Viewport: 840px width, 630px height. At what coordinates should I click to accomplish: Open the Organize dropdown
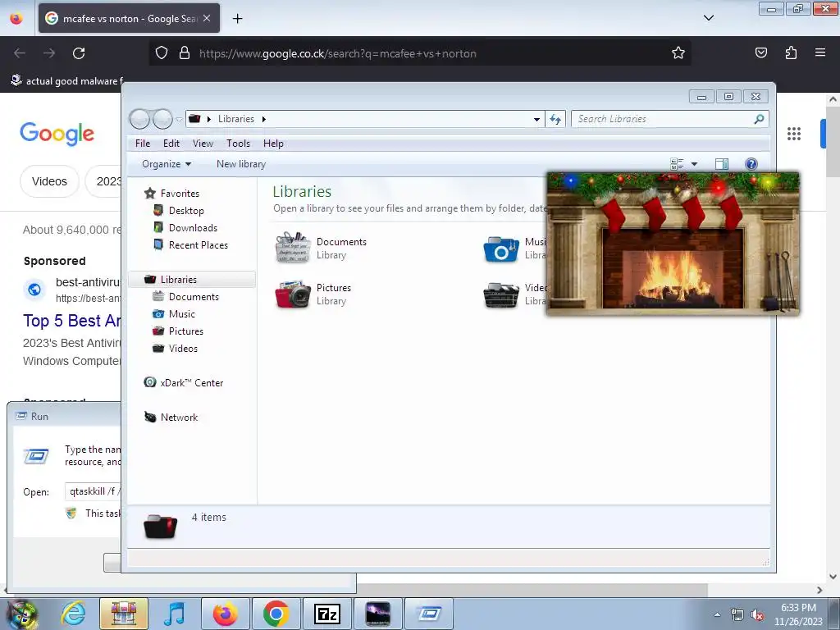click(x=166, y=164)
